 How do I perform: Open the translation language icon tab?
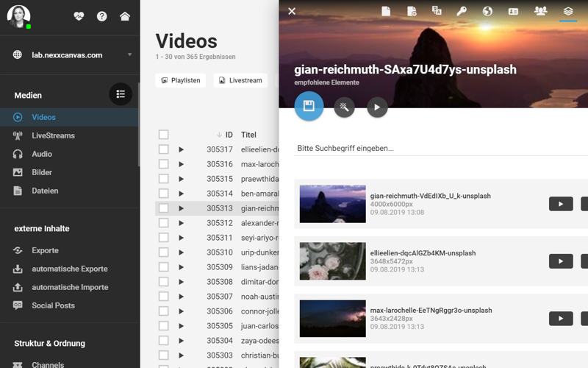coord(437,10)
